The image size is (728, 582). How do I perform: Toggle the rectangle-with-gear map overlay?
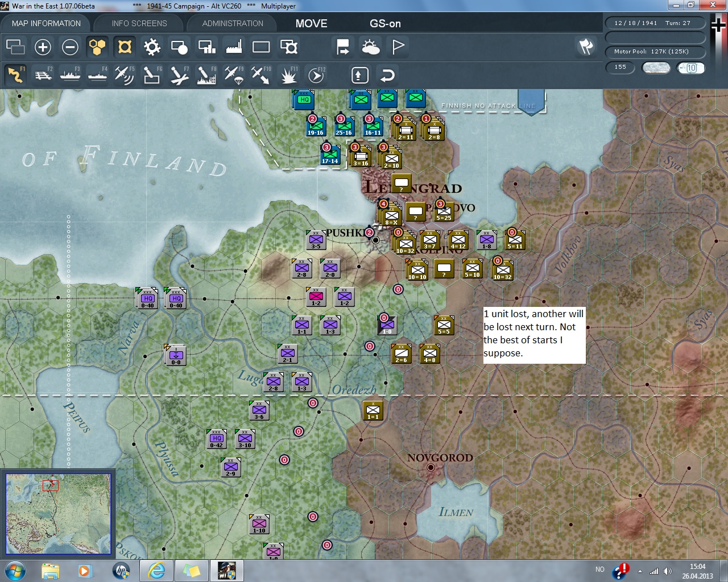(289, 47)
